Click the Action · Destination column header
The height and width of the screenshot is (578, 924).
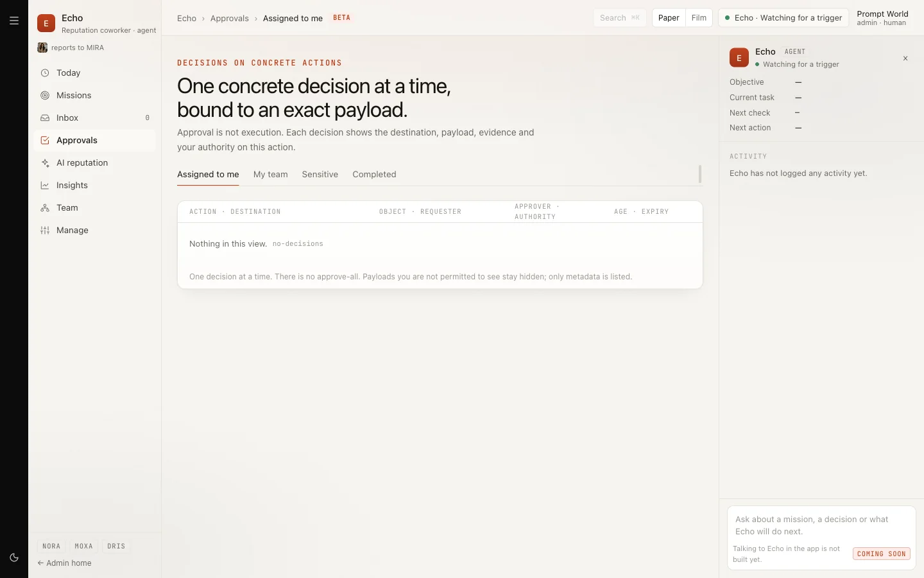pyautogui.click(x=235, y=212)
